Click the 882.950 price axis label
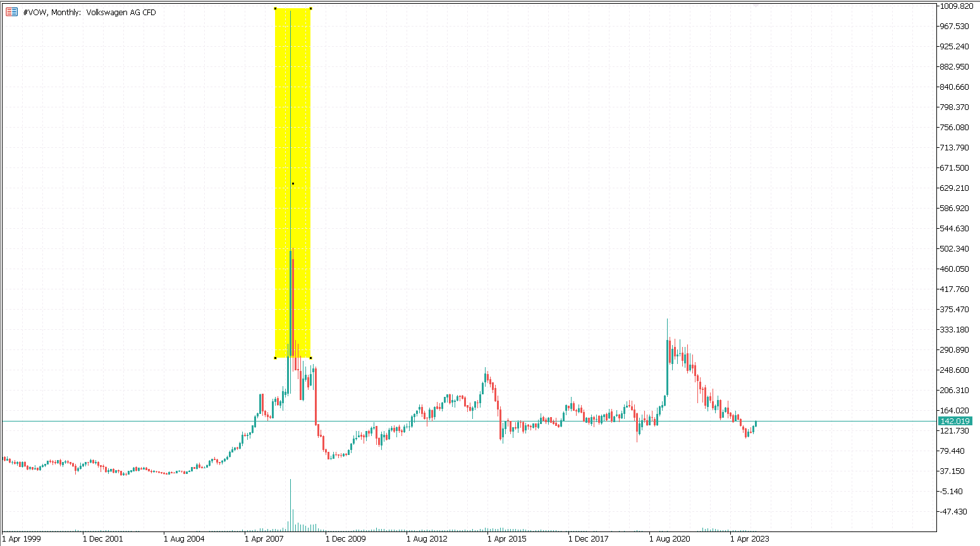Image resolution: width=980 pixels, height=546 pixels. tap(955, 67)
